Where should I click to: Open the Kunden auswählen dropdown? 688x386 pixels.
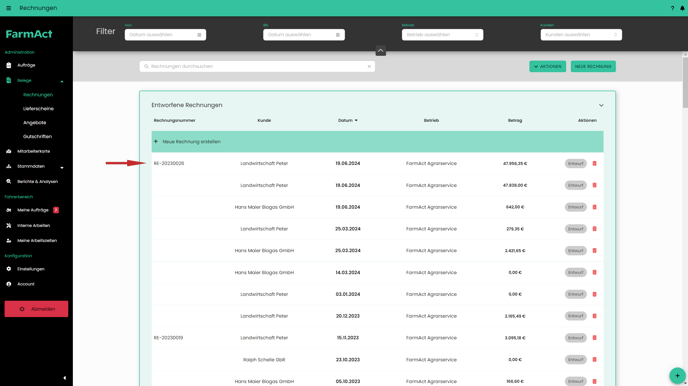tap(581, 35)
